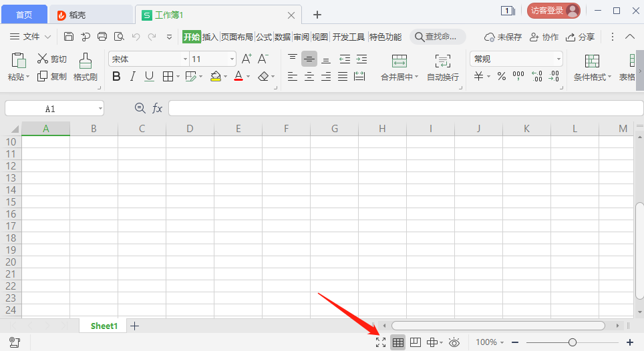Click the eraser clear icon
Screen dimensions: 644x351
click(x=263, y=76)
